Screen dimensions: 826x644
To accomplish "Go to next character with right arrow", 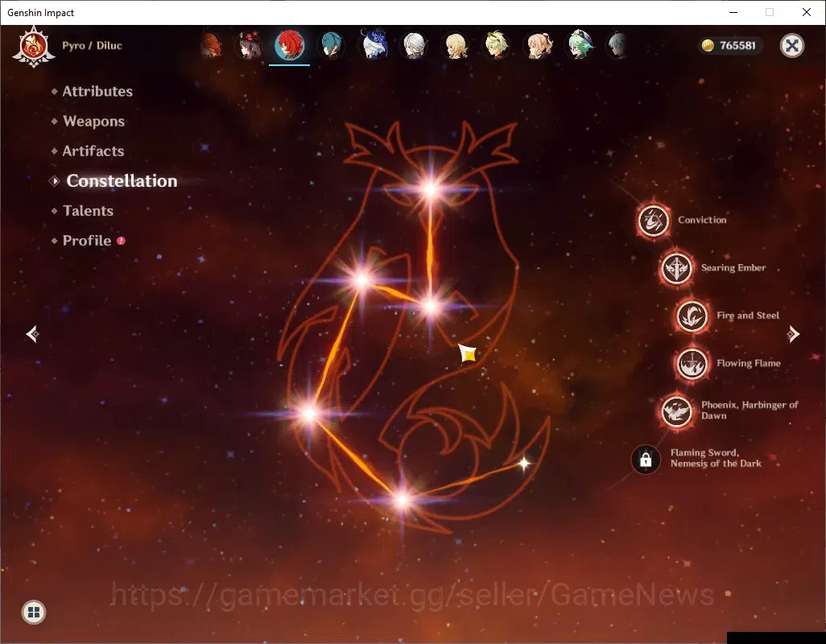I will click(793, 334).
